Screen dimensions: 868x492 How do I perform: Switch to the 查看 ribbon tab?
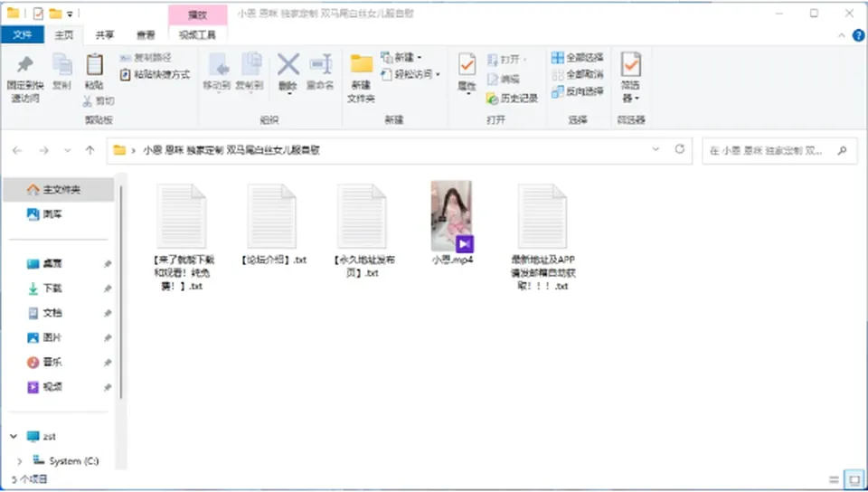point(146,35)
